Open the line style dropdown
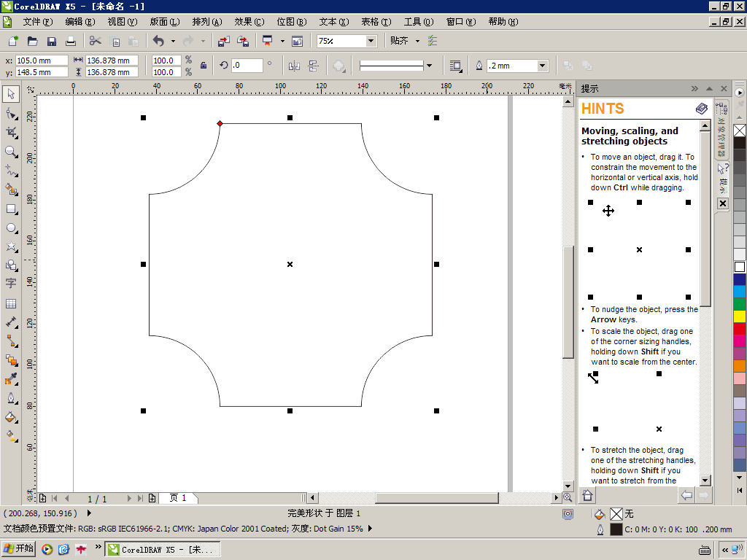Image resolution: width=747 pixels, height=560 pixels. click(429, 66)
